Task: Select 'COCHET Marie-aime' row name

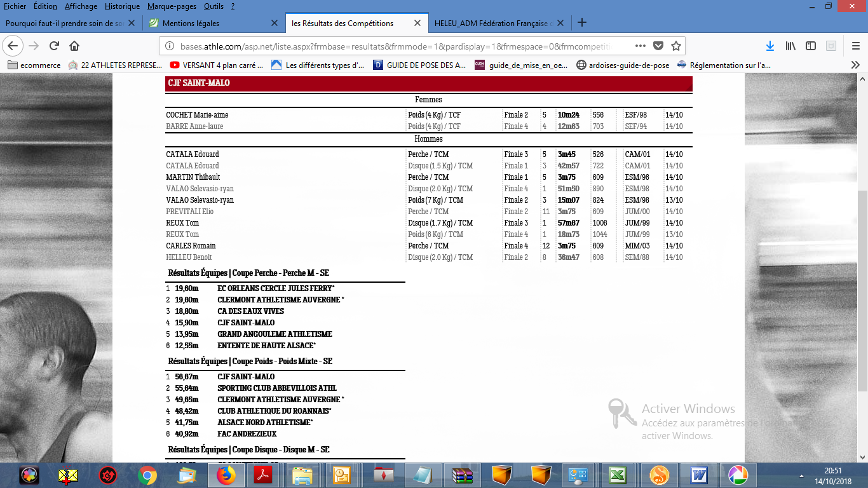Action: click(x=197, y=115)
